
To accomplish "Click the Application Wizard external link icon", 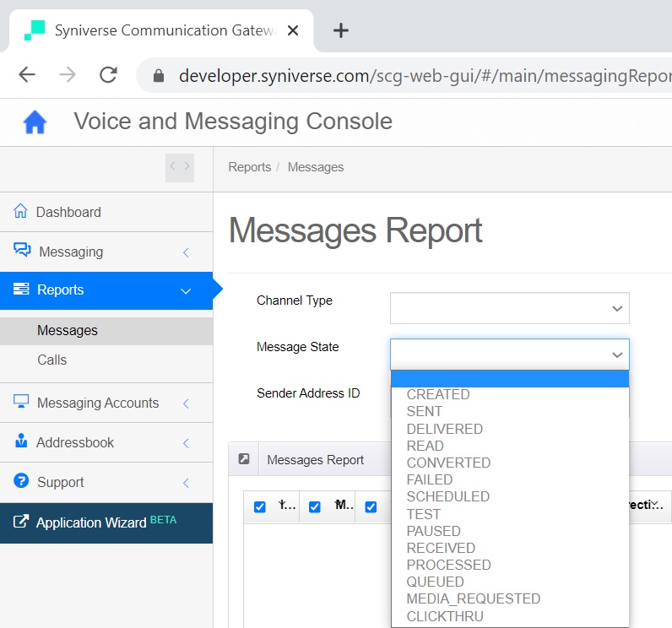I will click(x=21, y=522).
